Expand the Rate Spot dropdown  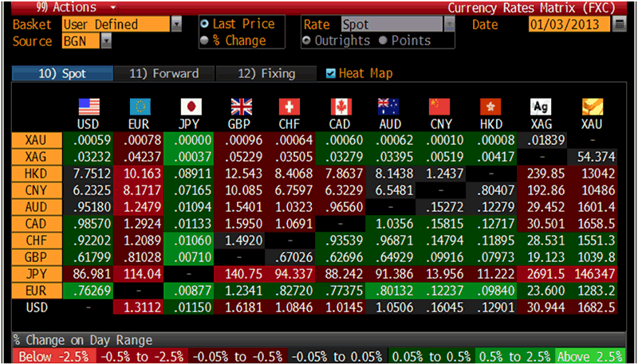[449, 25]
